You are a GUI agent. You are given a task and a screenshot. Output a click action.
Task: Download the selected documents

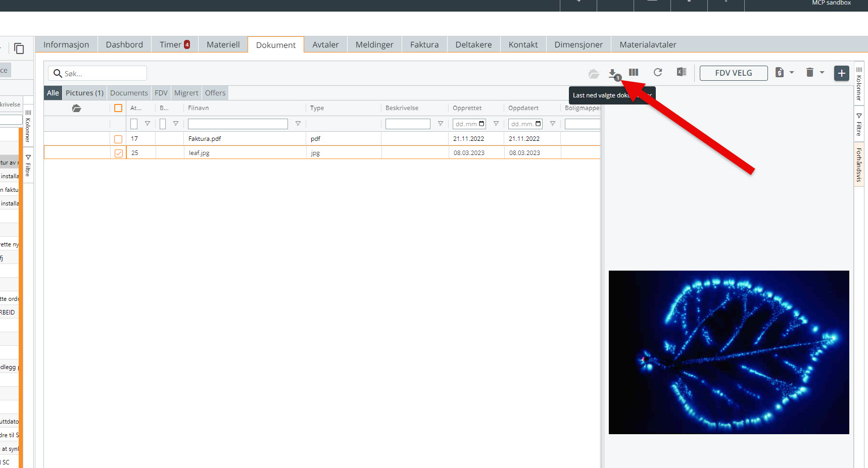(613, 74)
